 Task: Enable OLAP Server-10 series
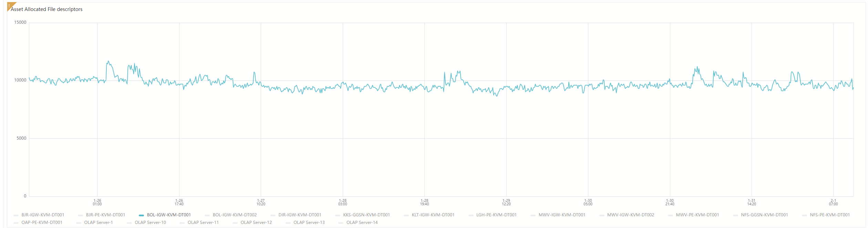click(150, 222)
